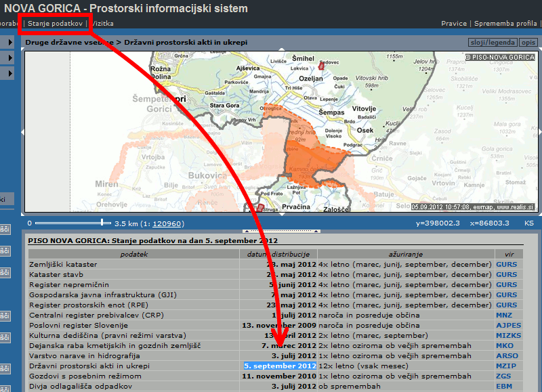Click the KS coordinate system label
The height and width of the screenshot is (392, 542).
point(528,223)
